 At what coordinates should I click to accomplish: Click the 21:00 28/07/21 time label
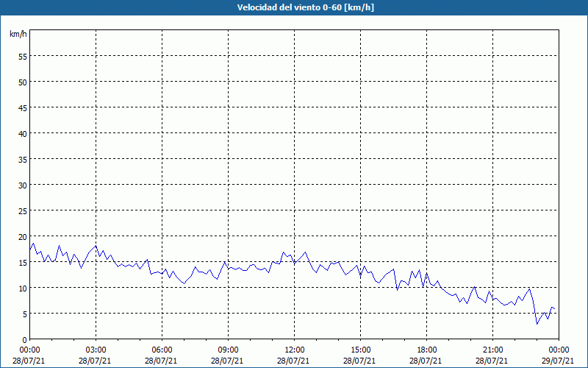click(x=492, y=355)
